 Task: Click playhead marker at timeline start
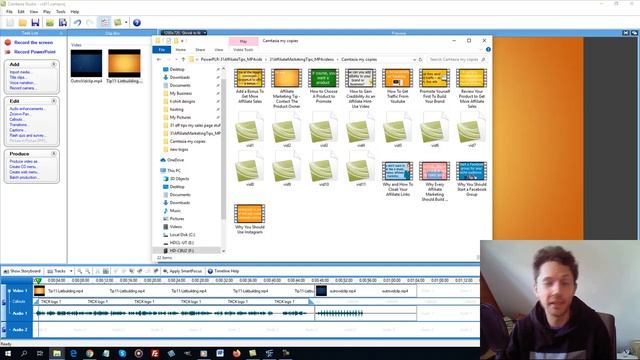pyautogui.click(x=38, y=281)
